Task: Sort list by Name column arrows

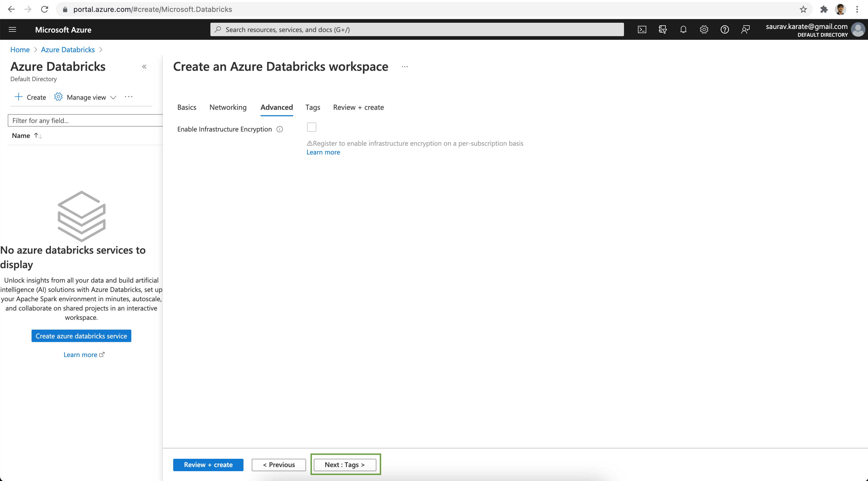Action: coord(38,136)
